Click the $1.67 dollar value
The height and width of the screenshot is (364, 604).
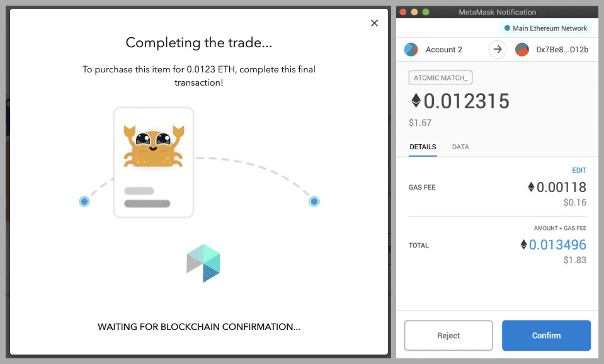pyautogui.click(x=420, y=123)
